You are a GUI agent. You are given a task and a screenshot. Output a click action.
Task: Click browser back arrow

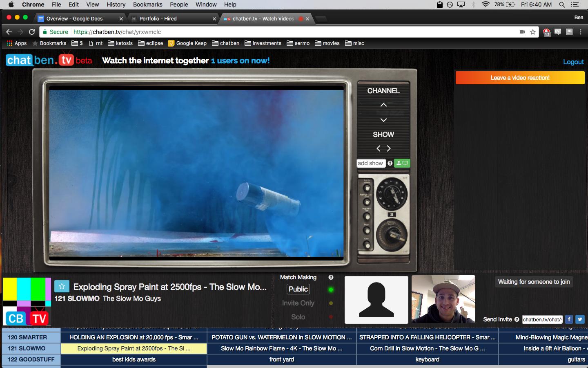(x=9, y=32)
